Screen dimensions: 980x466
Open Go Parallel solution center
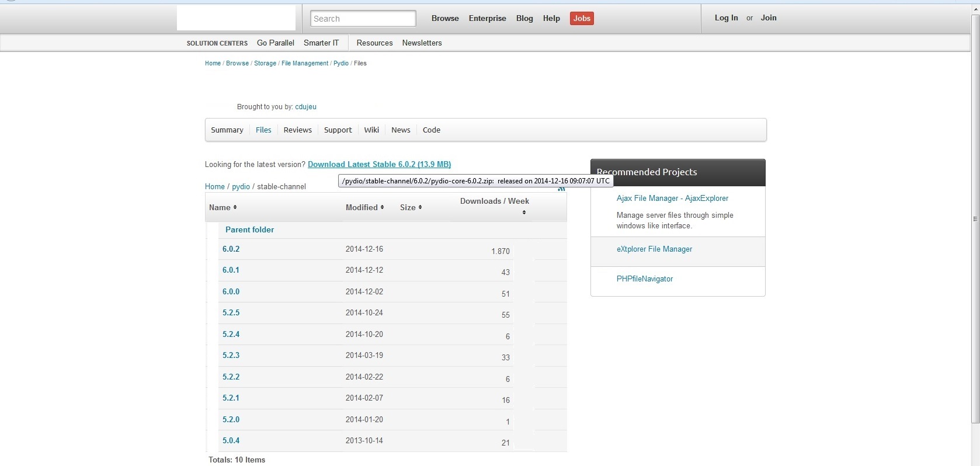(x=276, y=43)
